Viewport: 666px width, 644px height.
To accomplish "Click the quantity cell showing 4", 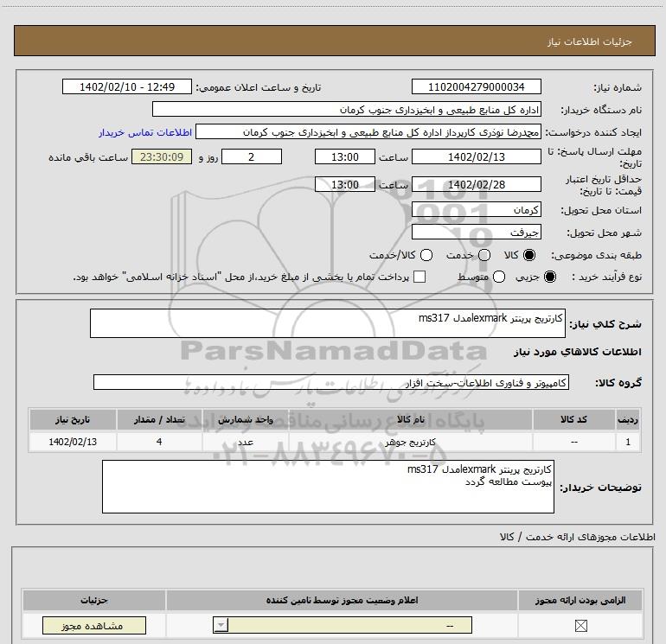I will pos(159,442).
